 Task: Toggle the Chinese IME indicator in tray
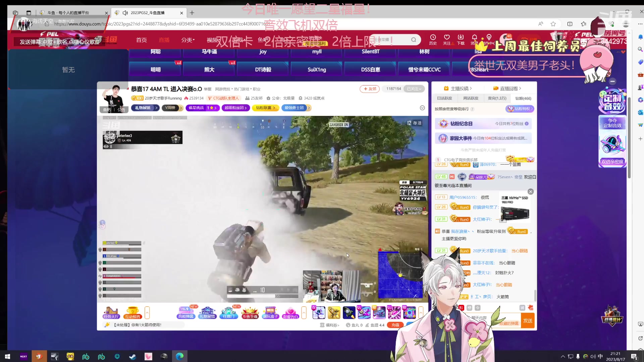coord(600,356)
